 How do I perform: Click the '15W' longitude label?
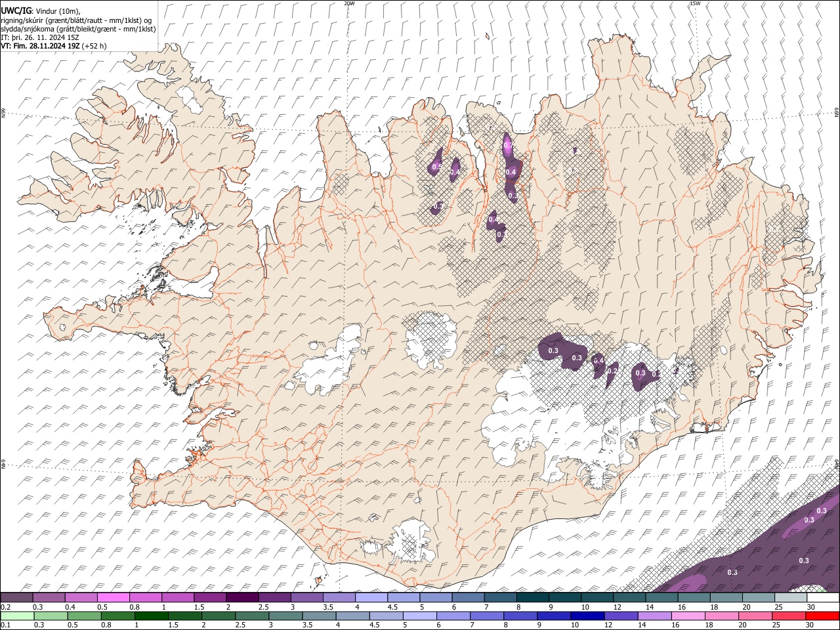pyautogui.click(x=694, y=3)
